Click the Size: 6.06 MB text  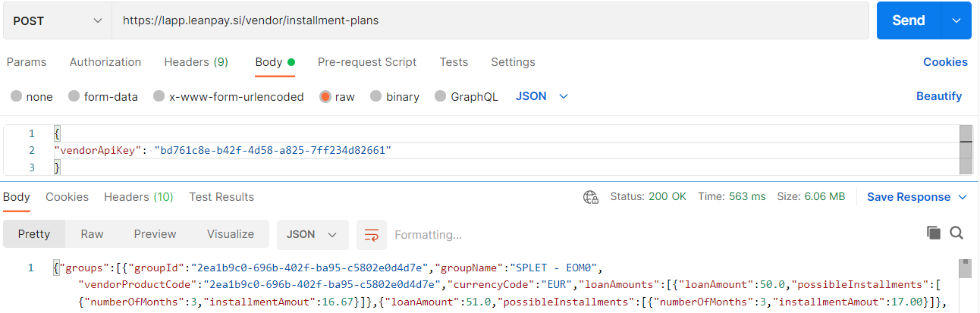[x=811, y=196]
